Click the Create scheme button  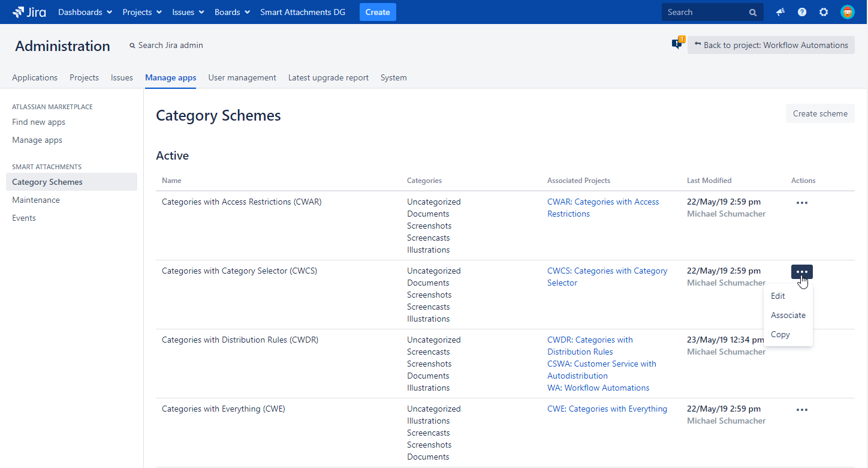tap(819, 113)
